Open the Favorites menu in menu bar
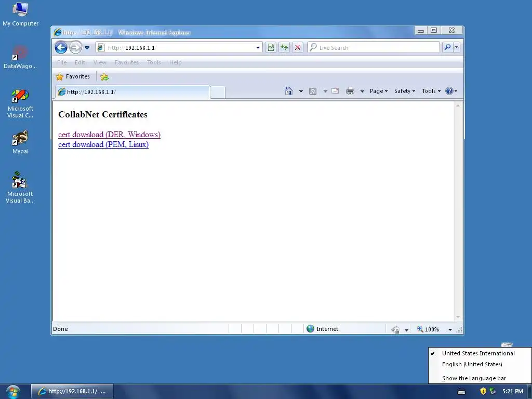 click(127, 62)
